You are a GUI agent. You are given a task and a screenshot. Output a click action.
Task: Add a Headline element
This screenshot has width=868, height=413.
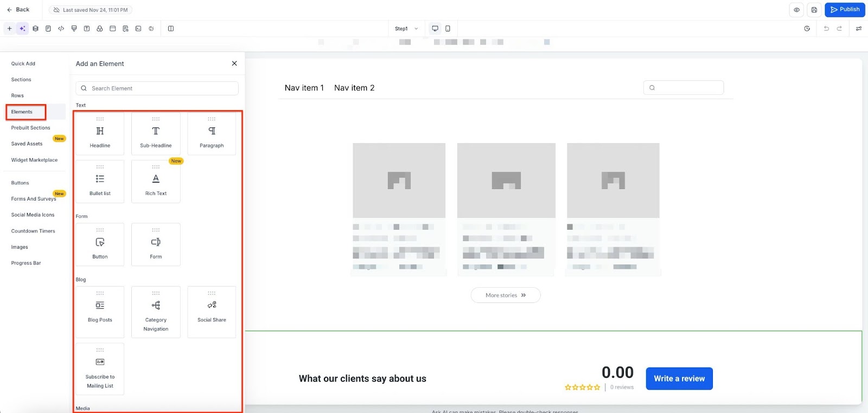click(100, 133)
